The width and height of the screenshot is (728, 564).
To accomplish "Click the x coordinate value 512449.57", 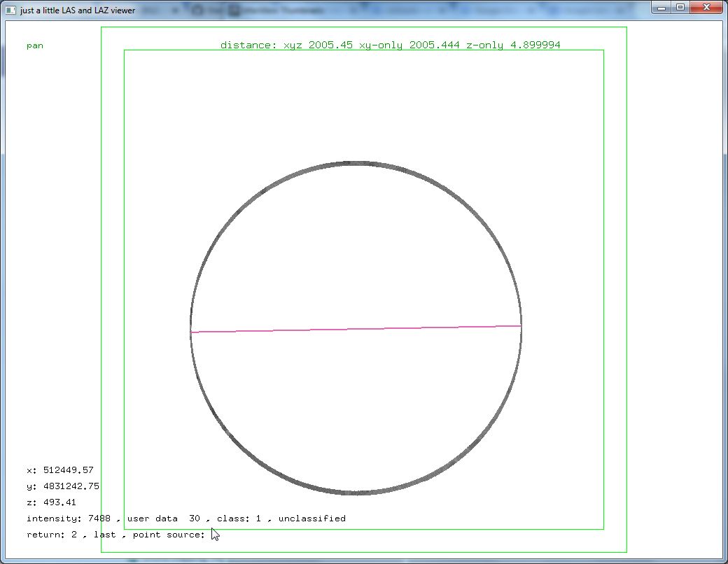I will click(69, 470).
